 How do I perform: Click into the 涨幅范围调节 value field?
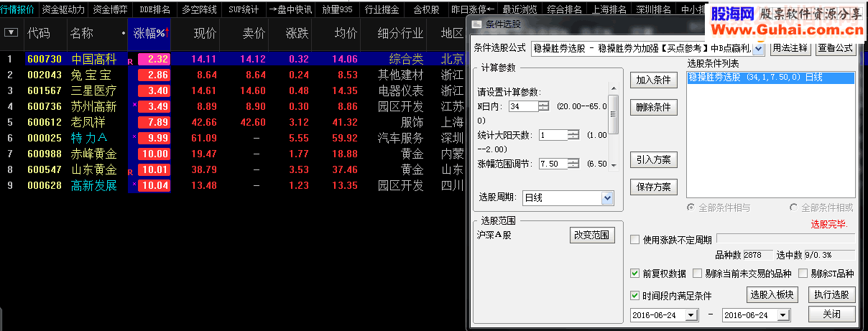tap(553, 164)
